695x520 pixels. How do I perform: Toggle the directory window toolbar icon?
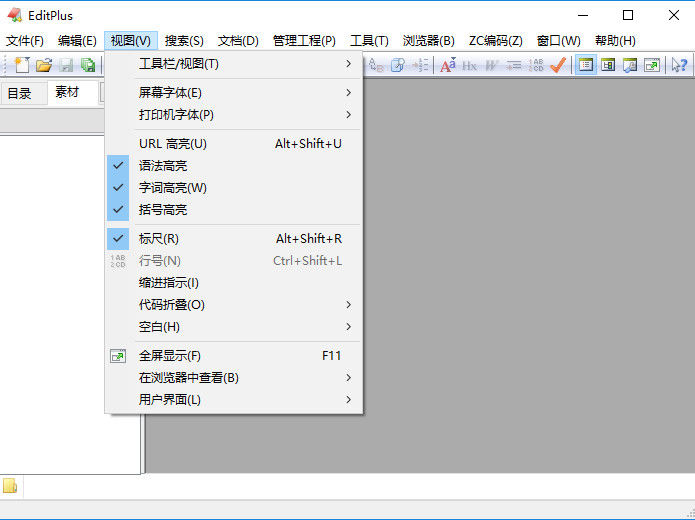[x=586, y=65]
